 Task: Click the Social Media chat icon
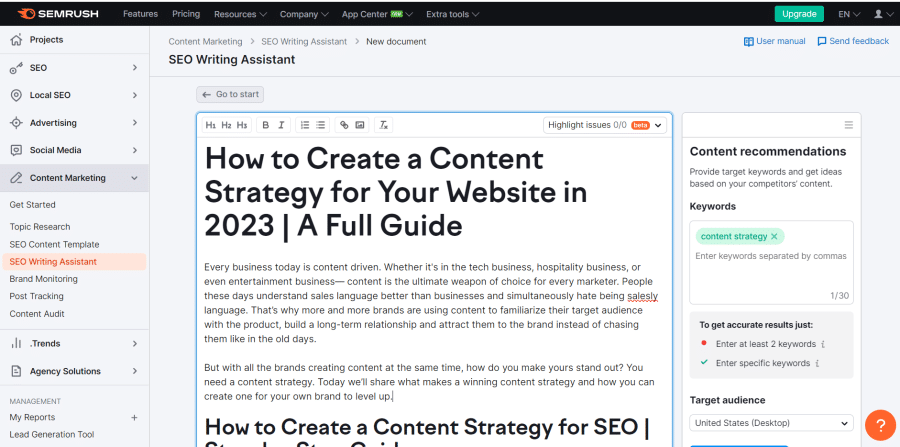click(17, 150)
